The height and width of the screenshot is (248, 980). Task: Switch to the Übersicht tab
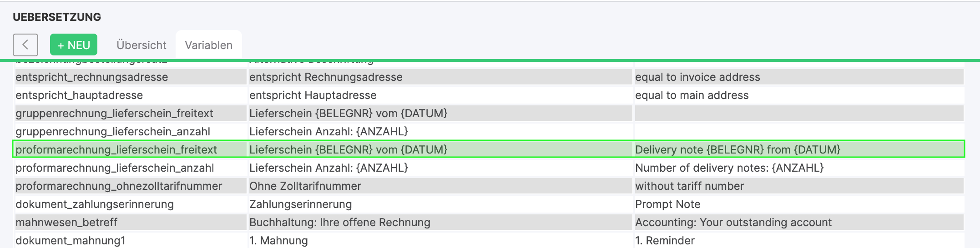[141, 45]
